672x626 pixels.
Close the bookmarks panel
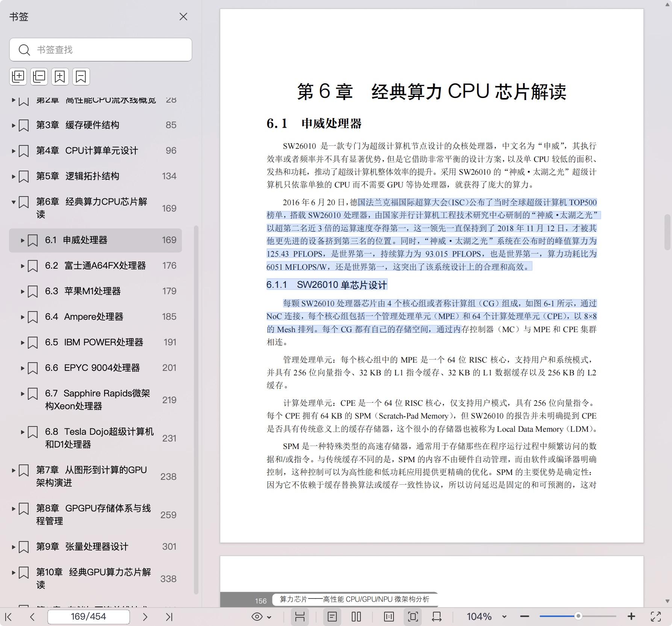[x=183, y=17]
